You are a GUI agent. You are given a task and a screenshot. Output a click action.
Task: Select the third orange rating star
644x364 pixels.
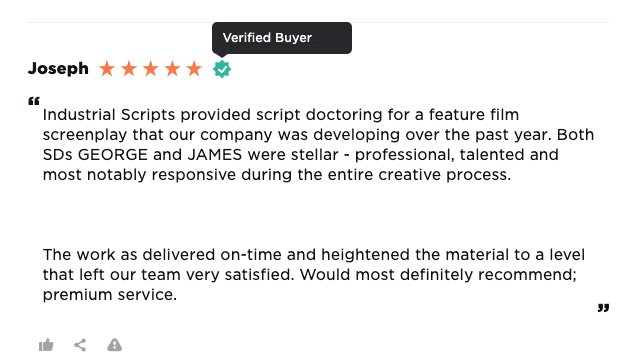[x=151, y=69]
